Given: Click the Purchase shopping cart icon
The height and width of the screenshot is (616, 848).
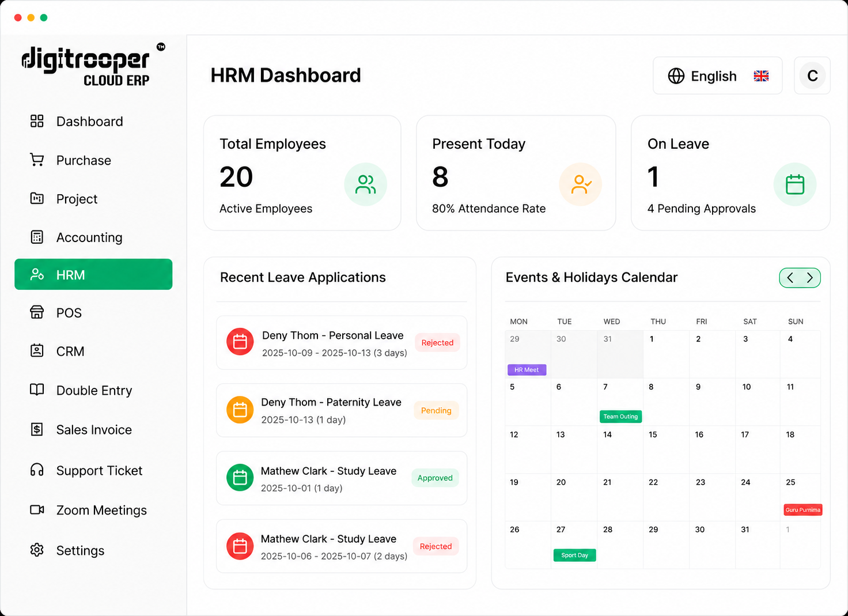Looking at the screenshot, I should point(37,160).
